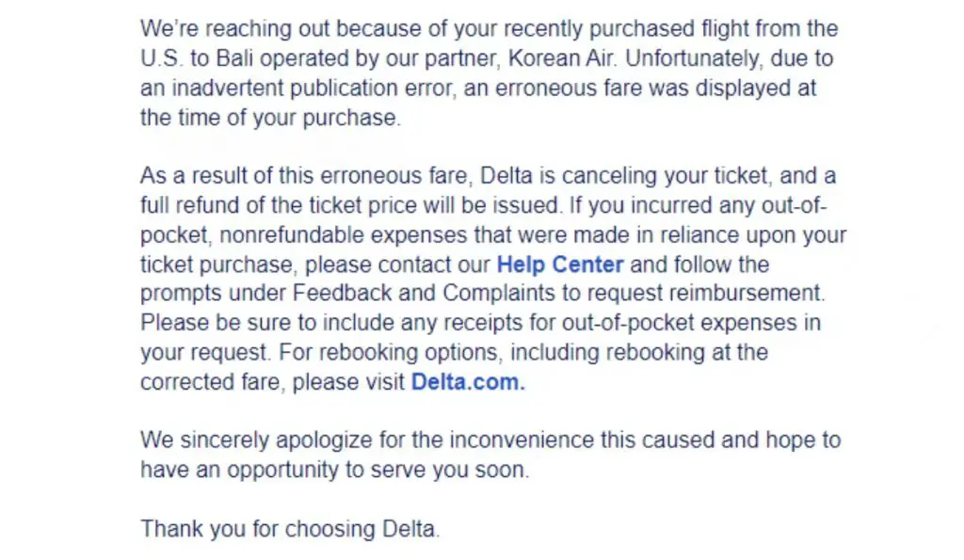This screenshot has height=560, width=964.
Task: Open the Help Center link
Action: [x=560, y=264]
